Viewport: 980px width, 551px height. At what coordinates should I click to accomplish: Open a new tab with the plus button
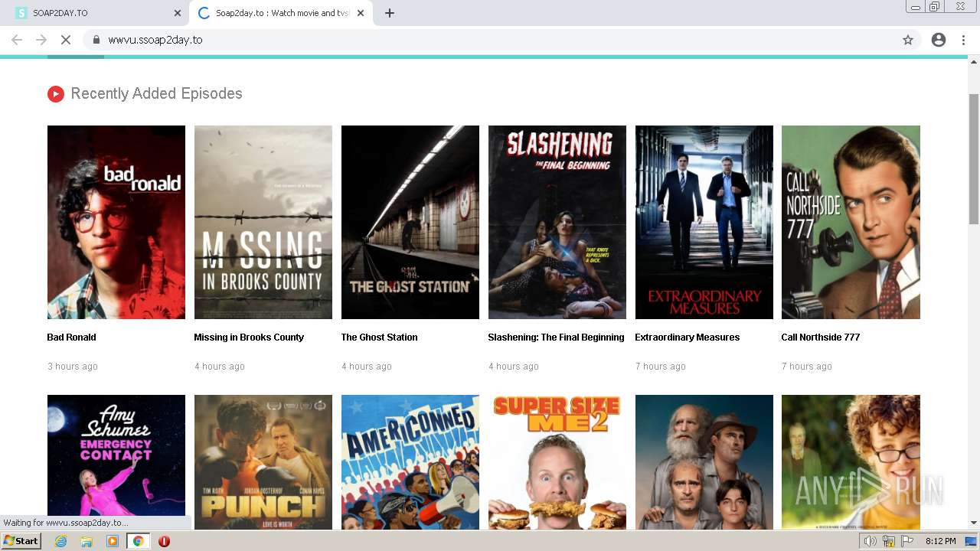389,13
